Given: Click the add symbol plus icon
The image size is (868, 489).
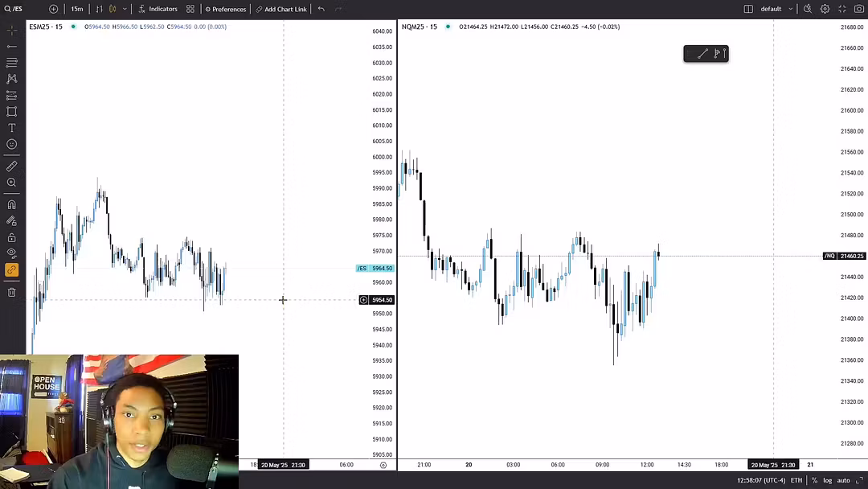Looking at the screenshot, I should [53, 9].
